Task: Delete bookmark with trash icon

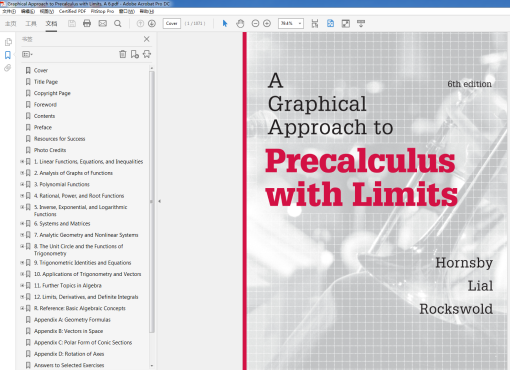Action: click(x=123, y=54)
